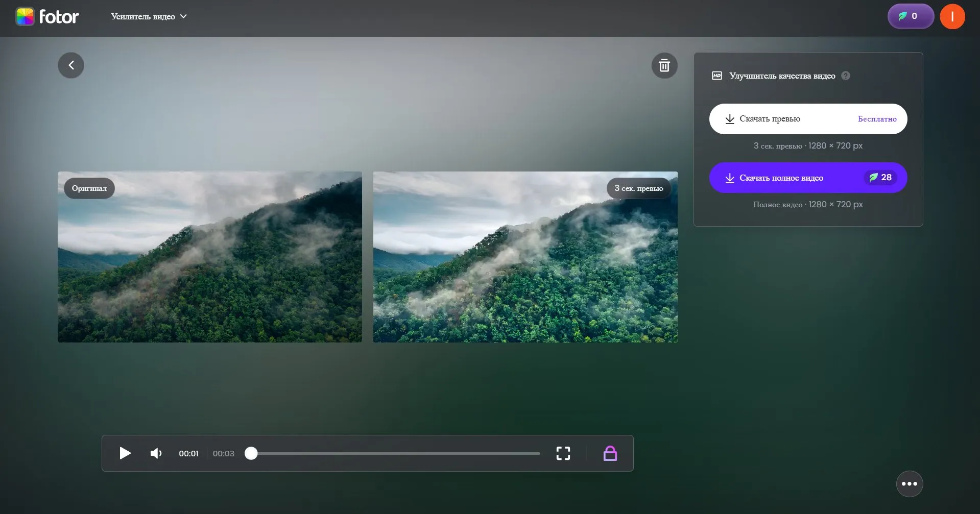This screenshot has width=980, height=514.
Task: Open the credits balance badge showing 0
Action: click(910, 16)
